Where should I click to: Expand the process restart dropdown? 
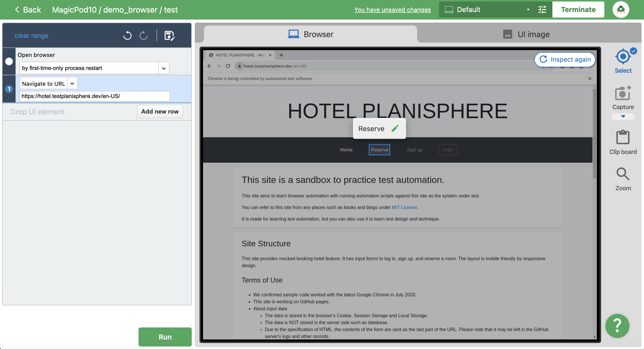[x=164, y=68]
